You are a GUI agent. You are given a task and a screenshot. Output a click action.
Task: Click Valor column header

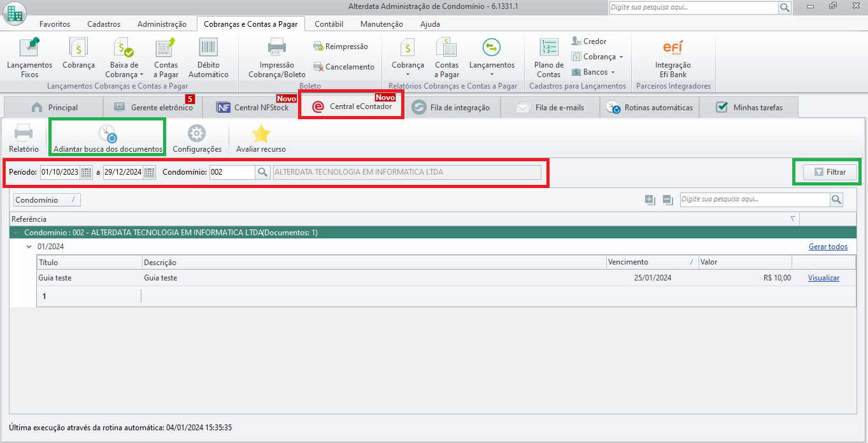(745, 262)
